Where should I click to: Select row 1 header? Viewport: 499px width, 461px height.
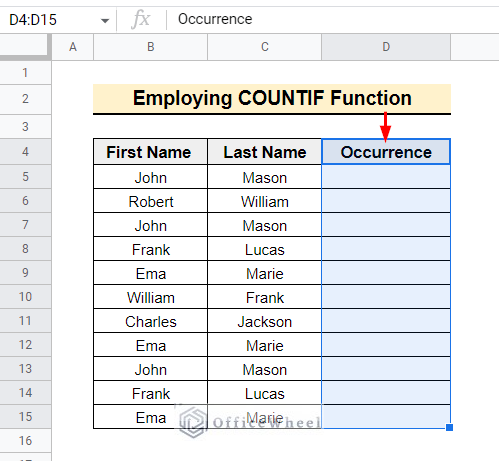(25, 73)
